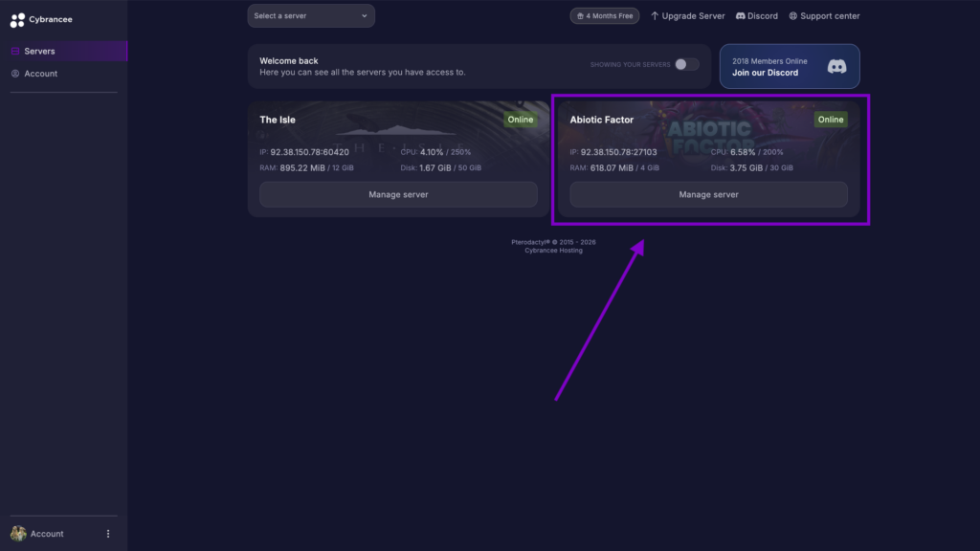Click Abiotic Factor CPU value 6.58%
The height and width of the screenshot is (551, 980).
point(743,152)
